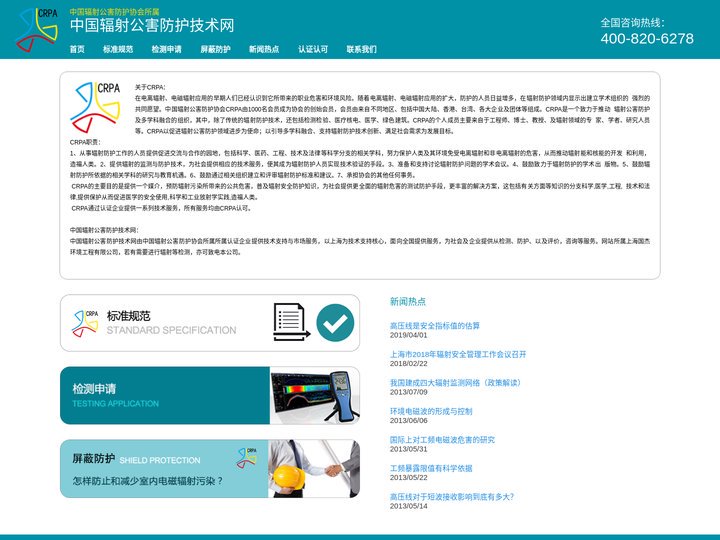Open the 首页 menu item
Screen dimensions: 720x540
[77, 49]
